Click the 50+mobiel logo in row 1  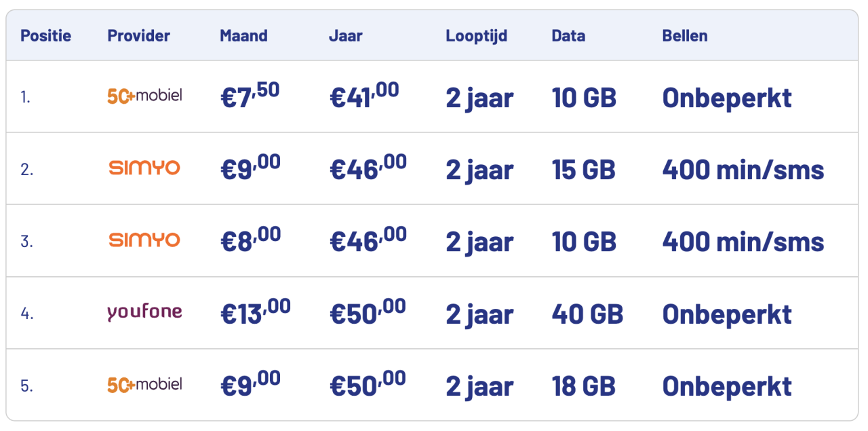144,96
